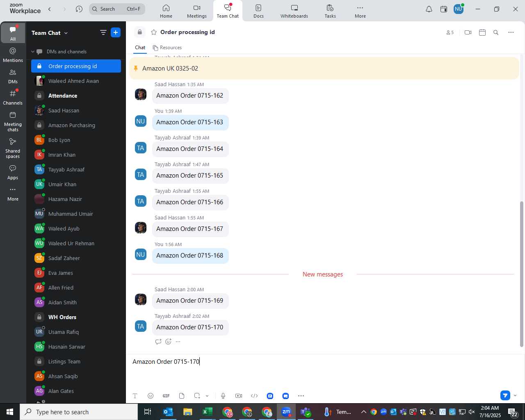Click the Search box

pos(117,9)
